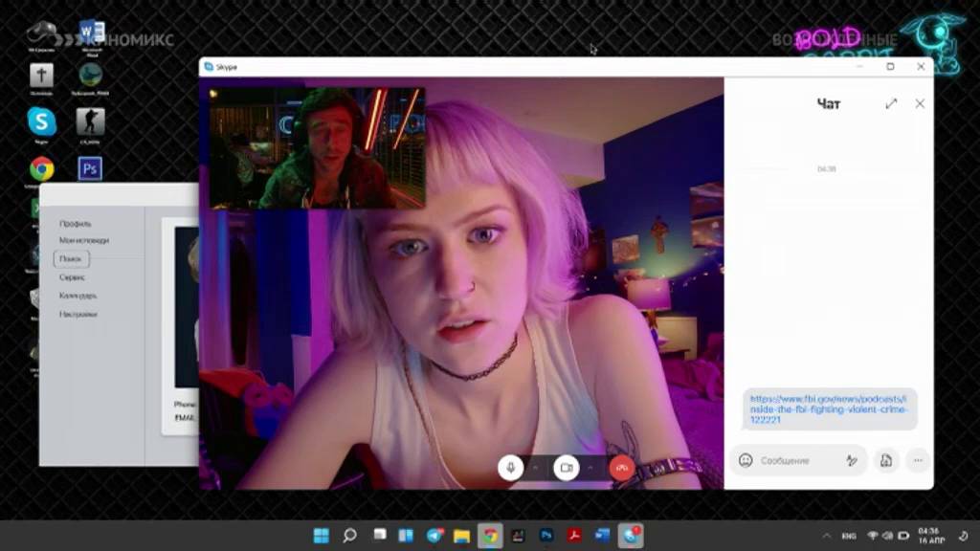Image resolution: width=980 pixels, height=551 pixels.
Task: Turn off the video camera button
Action: point(567,467)
